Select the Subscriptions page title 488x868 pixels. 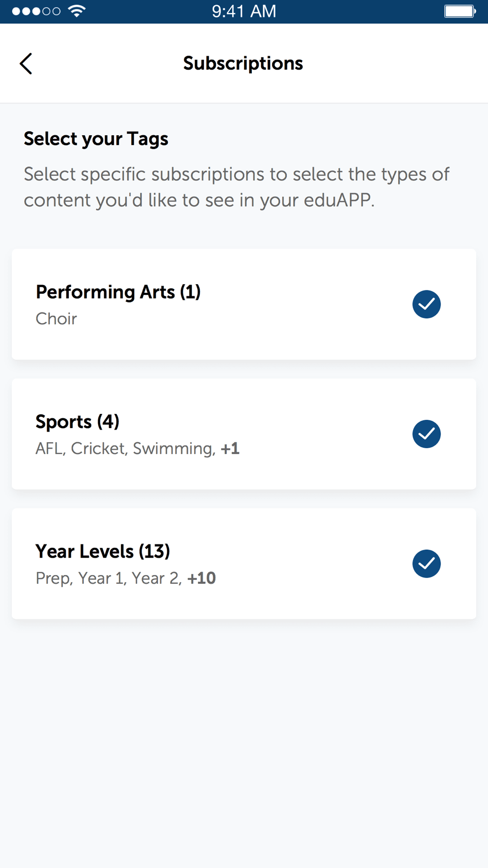click(x=243, y=63)
